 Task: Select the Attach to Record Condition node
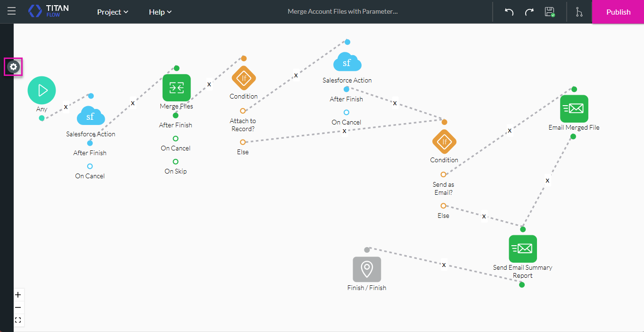[244, 79]
